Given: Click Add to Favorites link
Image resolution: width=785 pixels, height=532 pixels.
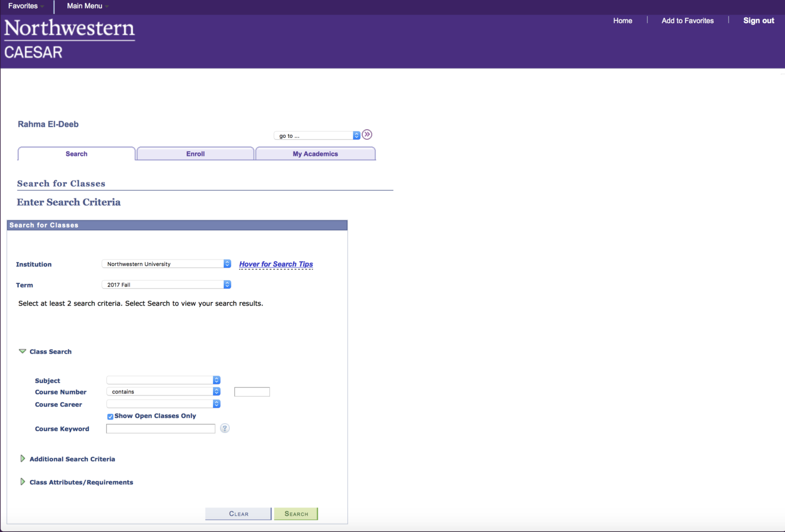Looking at the screenshot, I should (688, 20).
